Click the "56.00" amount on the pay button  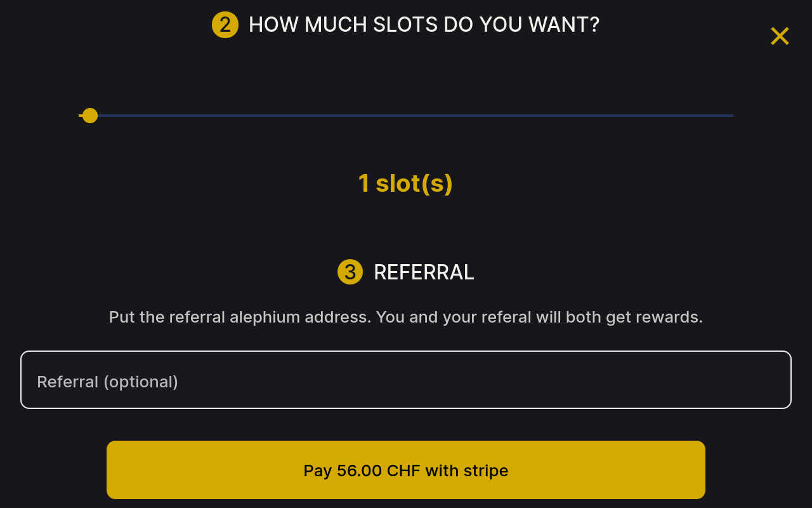[359, 471]
